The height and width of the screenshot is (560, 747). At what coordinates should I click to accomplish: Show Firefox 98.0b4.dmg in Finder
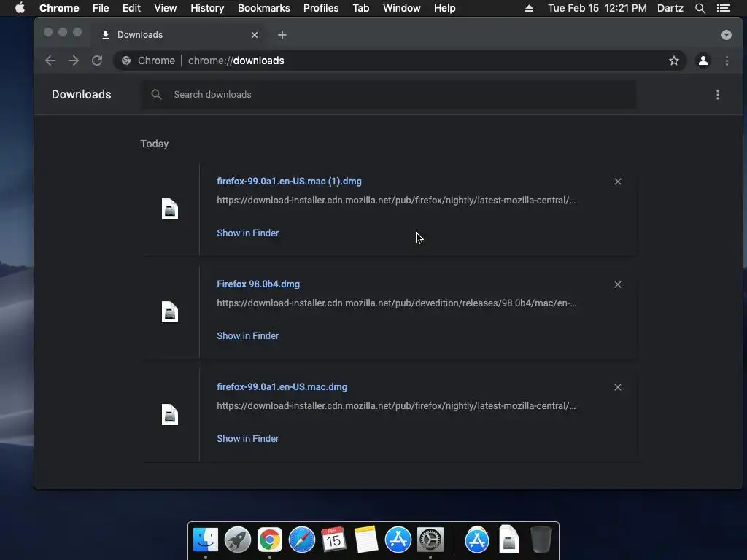248,335
